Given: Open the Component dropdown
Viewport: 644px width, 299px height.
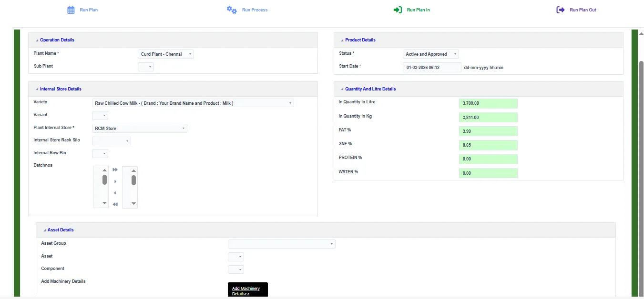Looking at the screenshot, I should 236,270.
